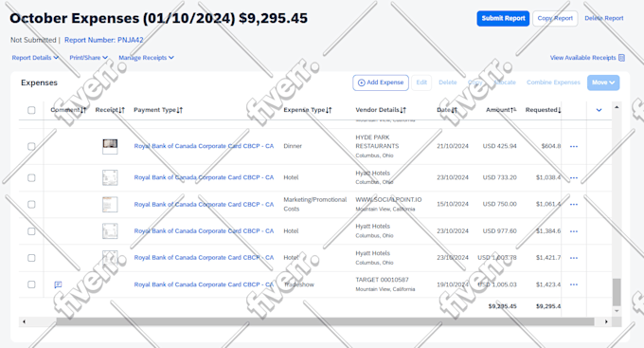Click HYDE PARK RESTAURANTS vendor text
Image resolution: width=644 pixels, height=348 pixels.
click(377, 141)
